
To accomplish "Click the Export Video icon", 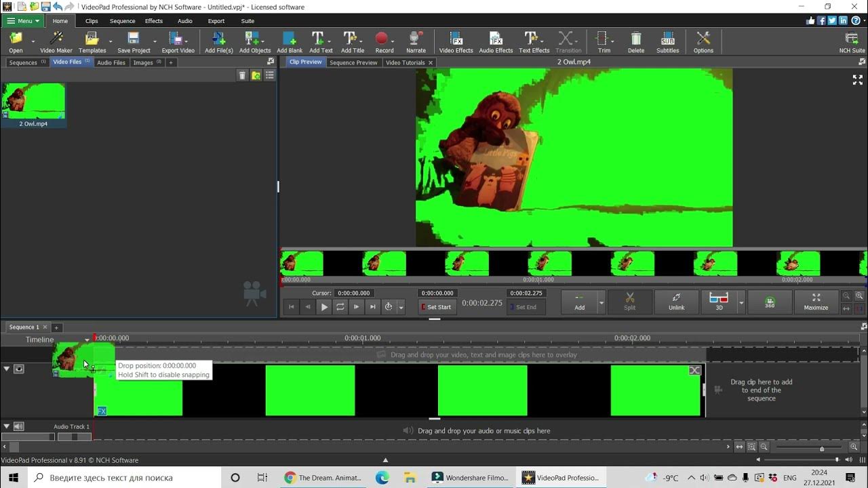I will click(x=178, y=42).
